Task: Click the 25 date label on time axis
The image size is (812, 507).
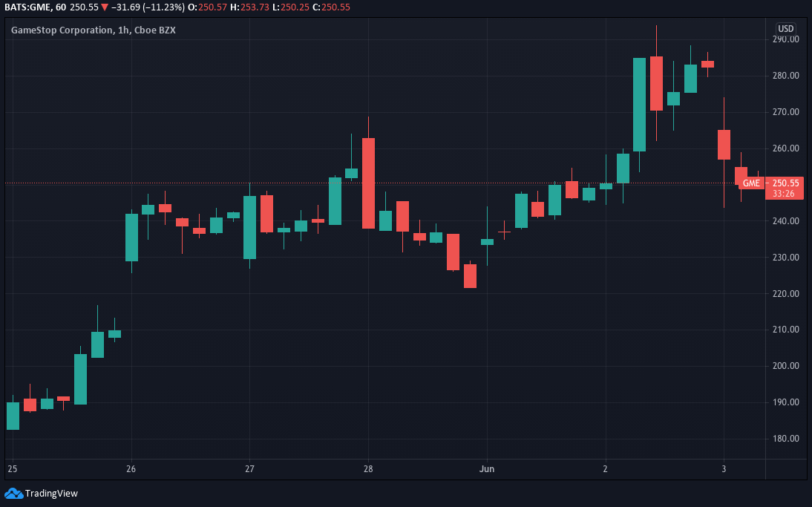Action: pyautogui.click(x=13, y=469)
